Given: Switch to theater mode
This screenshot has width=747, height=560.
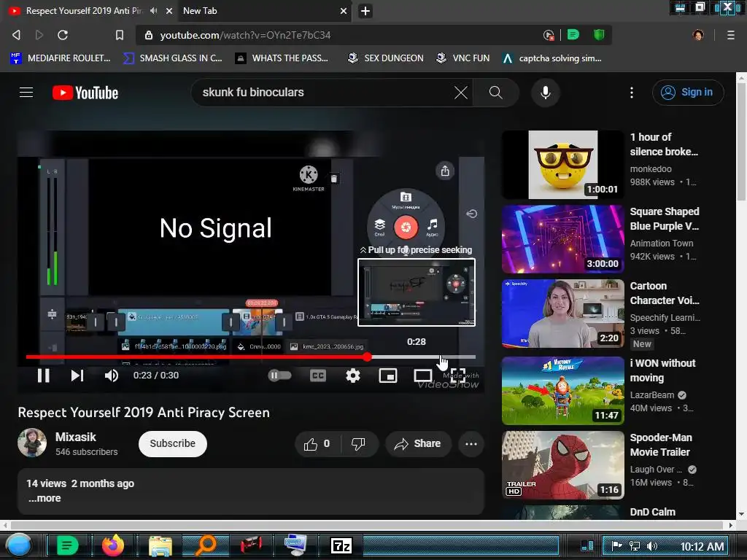Looking at the screenshot, I should click(422, 376).
